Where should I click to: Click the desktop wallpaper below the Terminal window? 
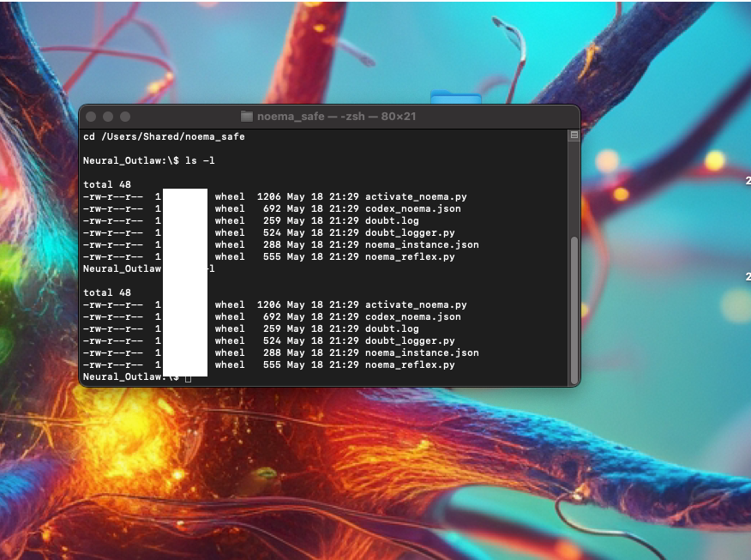tap(343, 480)
